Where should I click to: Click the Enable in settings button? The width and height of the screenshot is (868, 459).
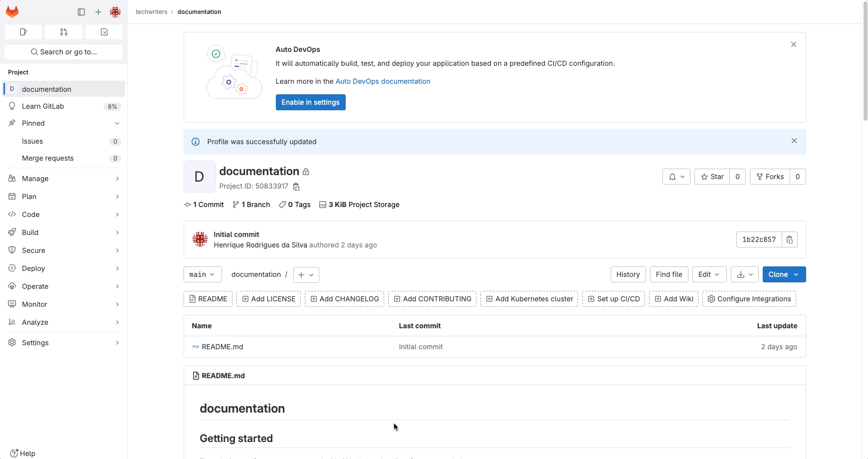point(310,102)
